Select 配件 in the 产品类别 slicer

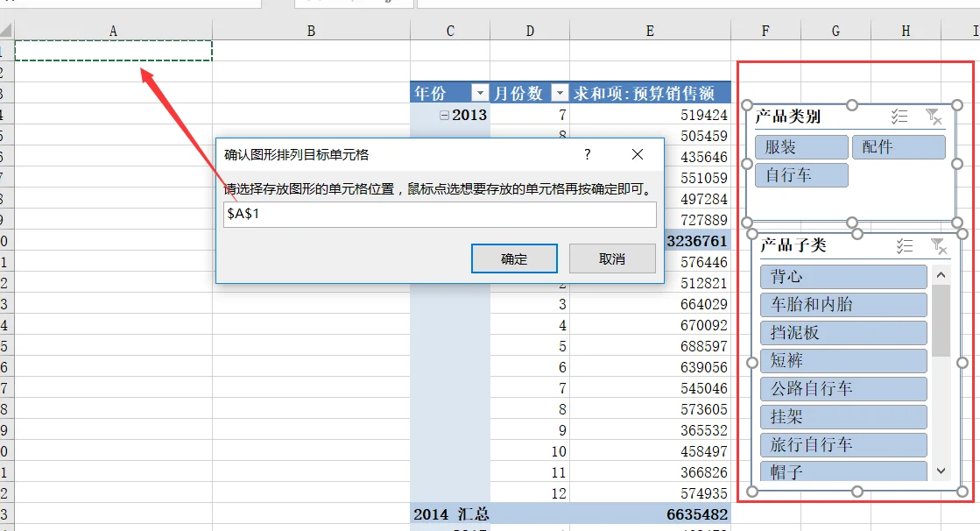coord(899,147)
